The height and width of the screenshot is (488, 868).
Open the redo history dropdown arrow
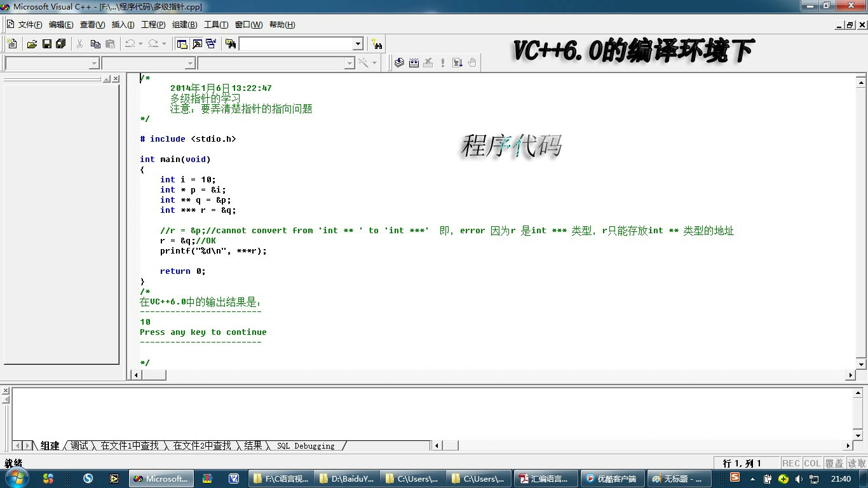click(x=164, y=44)
